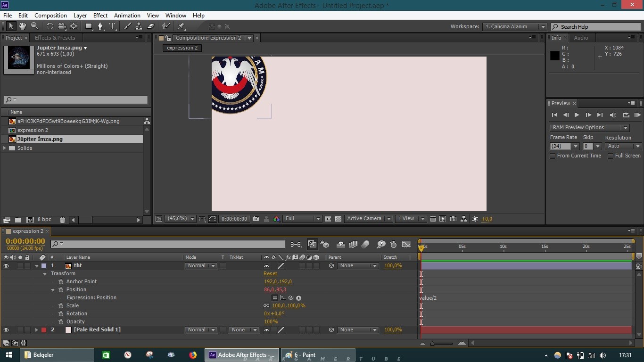
Task: Switch to Effects & Presets tab
Action: coord(55,38)
